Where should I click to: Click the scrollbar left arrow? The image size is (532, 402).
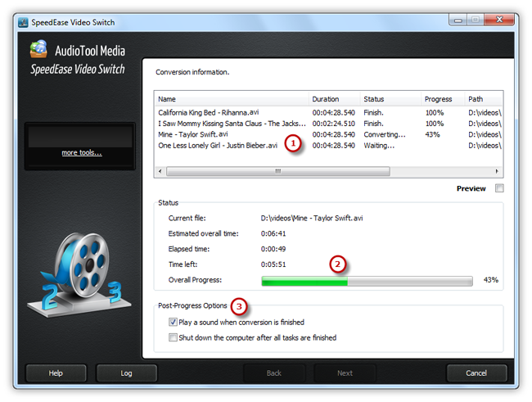160,171
